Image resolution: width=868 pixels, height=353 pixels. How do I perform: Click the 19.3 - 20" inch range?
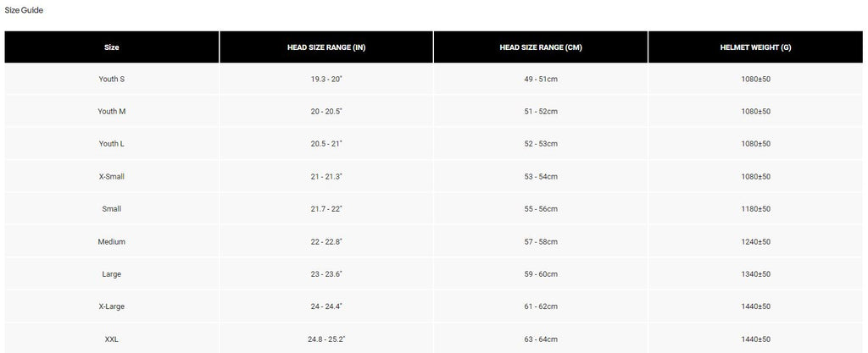(326, 80)
